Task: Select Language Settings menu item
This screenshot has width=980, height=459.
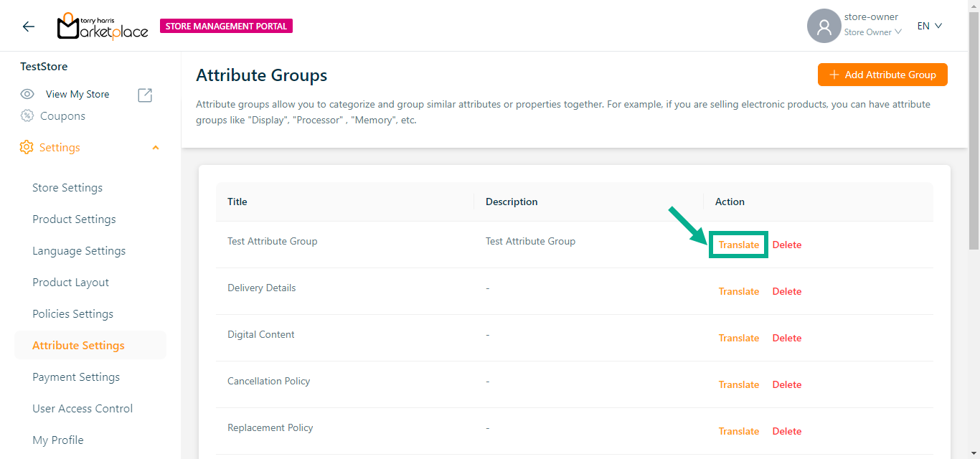Action: click(79, 250)
